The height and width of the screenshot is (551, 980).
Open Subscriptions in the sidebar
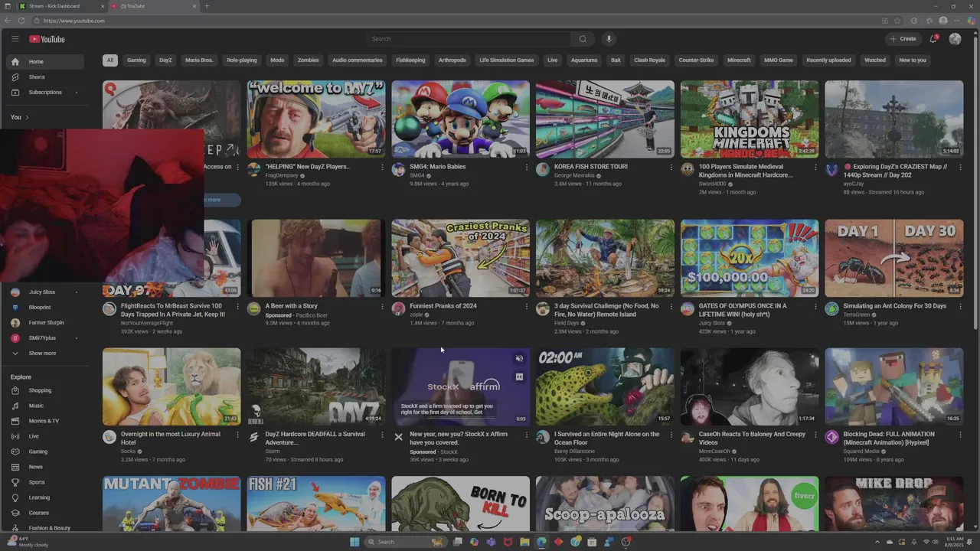(46, 92)
